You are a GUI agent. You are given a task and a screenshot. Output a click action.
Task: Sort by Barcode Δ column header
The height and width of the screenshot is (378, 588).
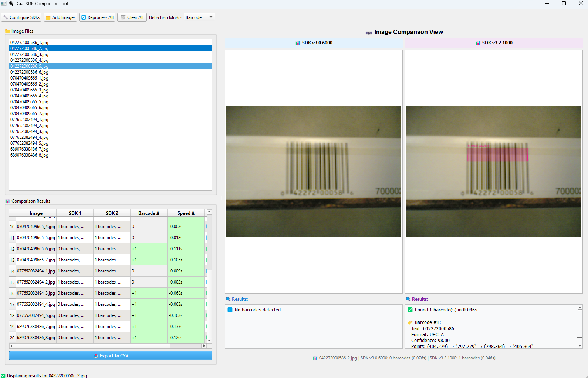[149, 213]
